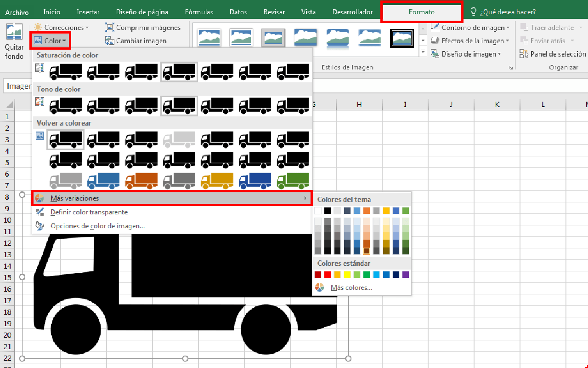Open the Contorno de imagen dropdown
The image size is (588, 368).
coord(469,28)
